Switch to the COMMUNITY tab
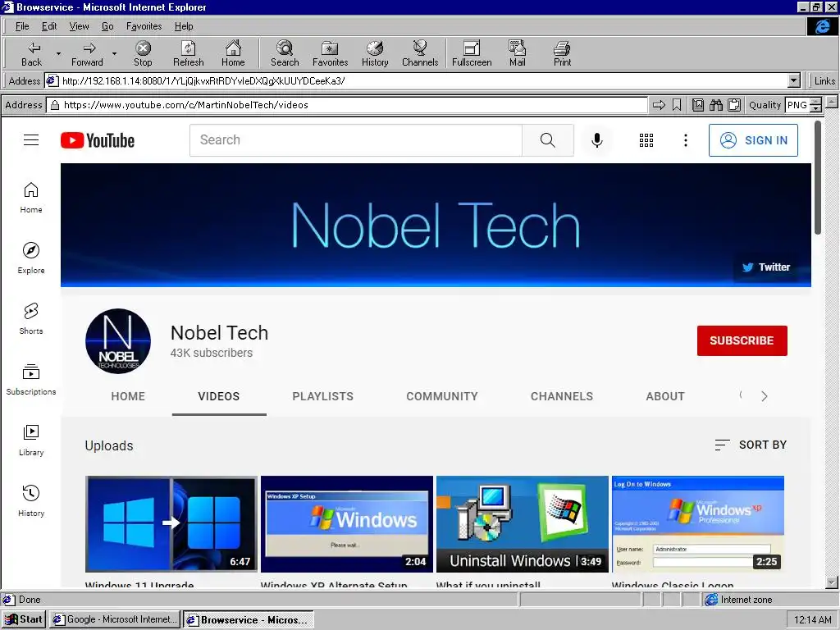The width and height of the screenshot is (840, 630). [x=442, y=396]
